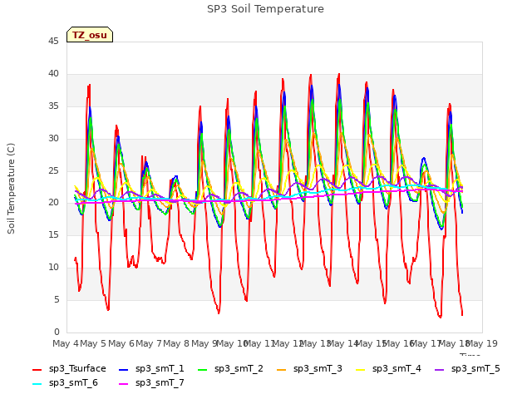This screenshot has width=532, height=399.
Task: Toggle the sp3_smT_3 legend entry
Action: coord(309,369)
